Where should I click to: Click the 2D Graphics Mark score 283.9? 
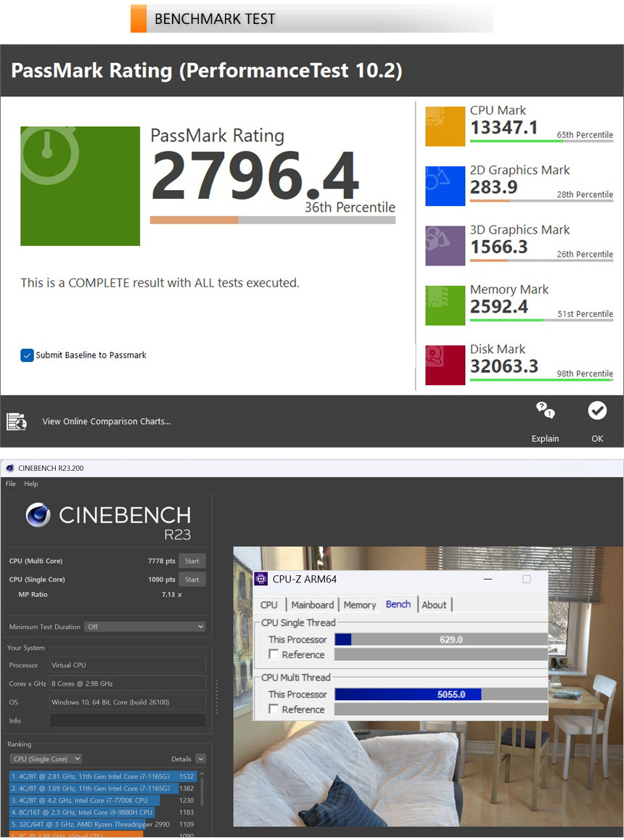point(493,187)
